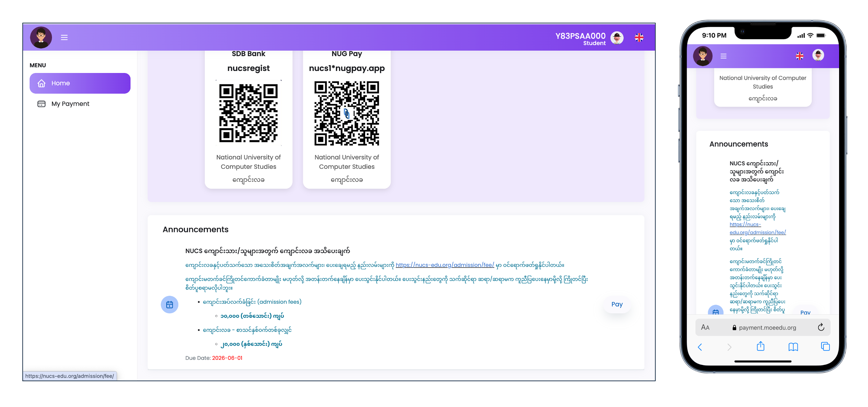868x407 pixels.
Task: Open the phone browser bookmarks icon
Action: pos(793,347)
